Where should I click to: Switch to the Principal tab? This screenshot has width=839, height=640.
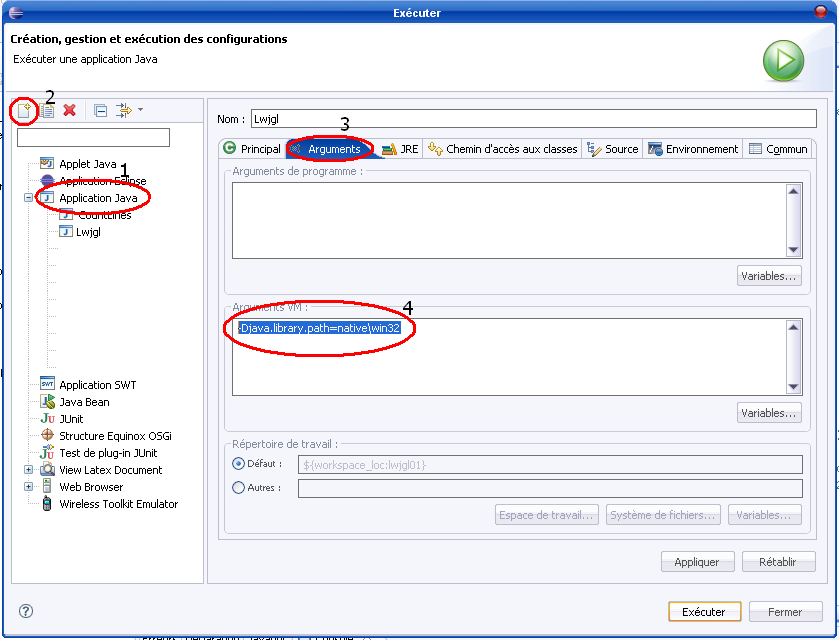252,149
